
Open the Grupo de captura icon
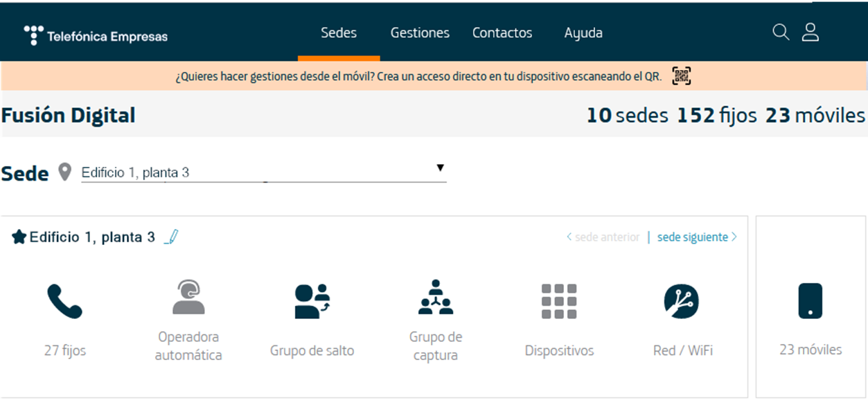pos(435,298)
